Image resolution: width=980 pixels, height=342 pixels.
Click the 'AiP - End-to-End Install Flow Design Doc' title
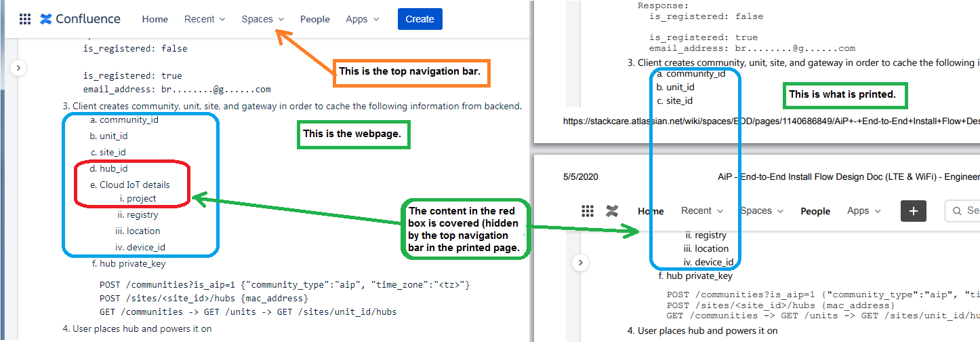tap(849, 176)
